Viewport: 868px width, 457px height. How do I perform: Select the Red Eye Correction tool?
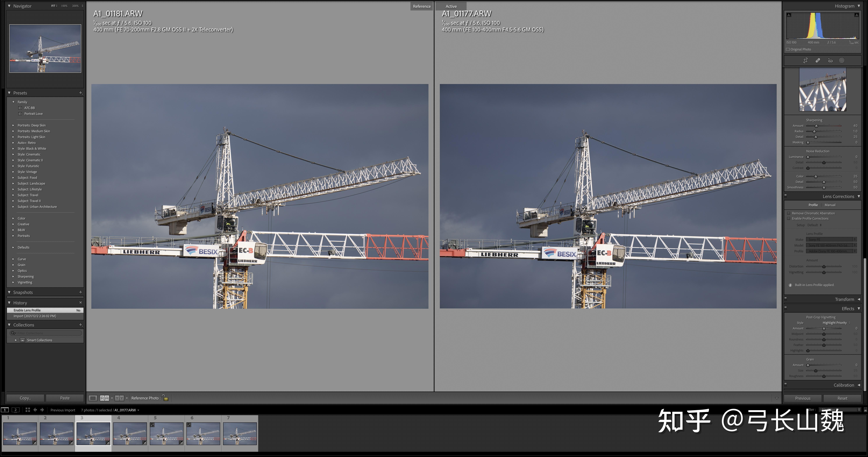pyautogui.click(x=830, y=61)
